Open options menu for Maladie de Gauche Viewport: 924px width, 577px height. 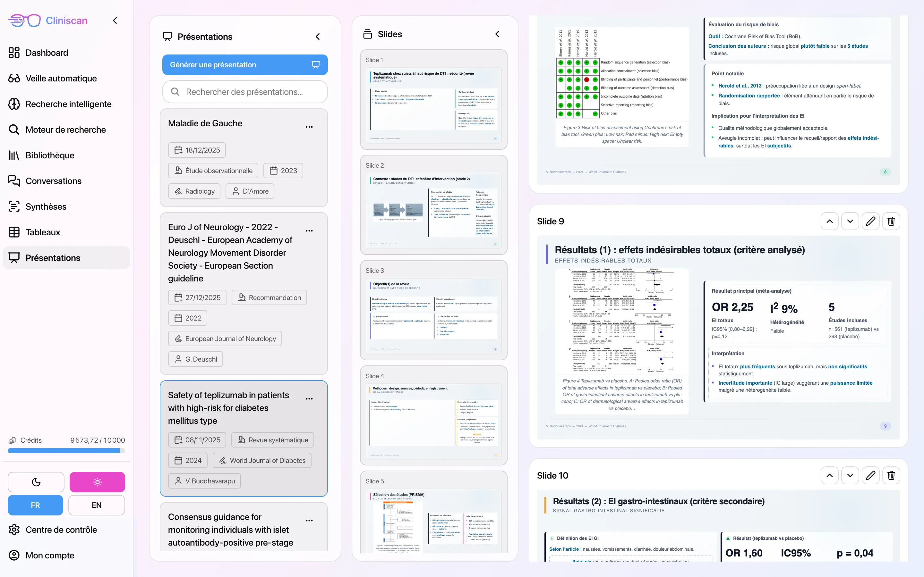(309, 127)
